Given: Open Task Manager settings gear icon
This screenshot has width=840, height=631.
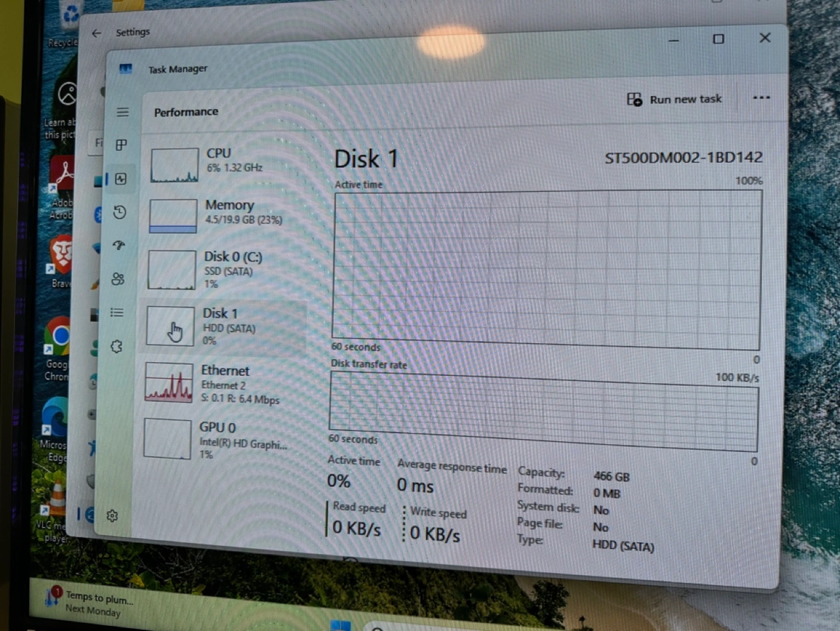Looking at the screenshot, I should pyautogui.click(x=113, y=516).
